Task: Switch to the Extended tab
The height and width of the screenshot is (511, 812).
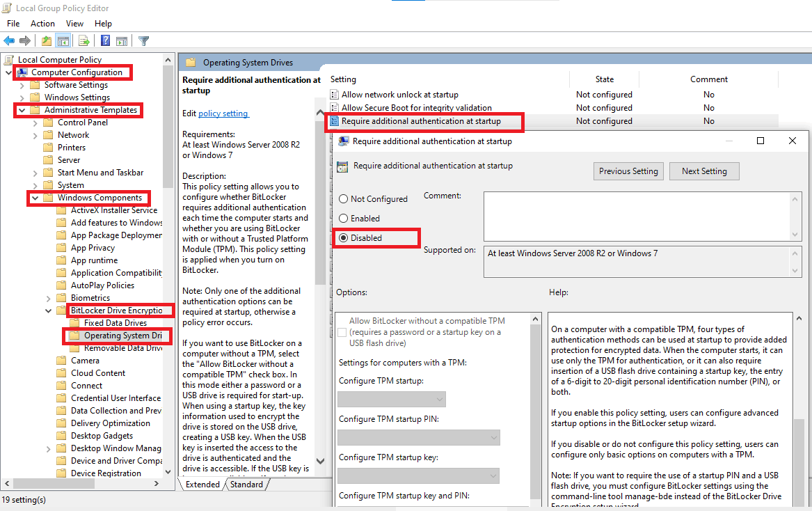Action: click(202, 484)
